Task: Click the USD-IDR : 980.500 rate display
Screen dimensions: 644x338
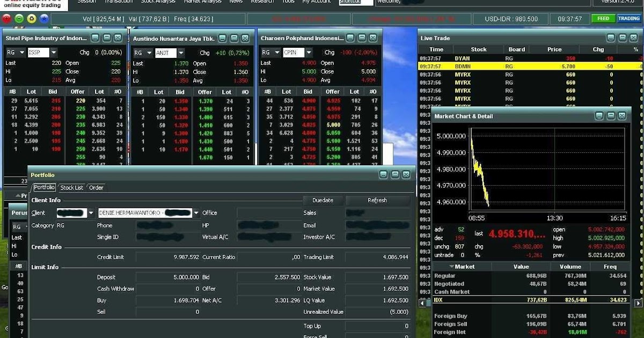Action: point(511,19)
